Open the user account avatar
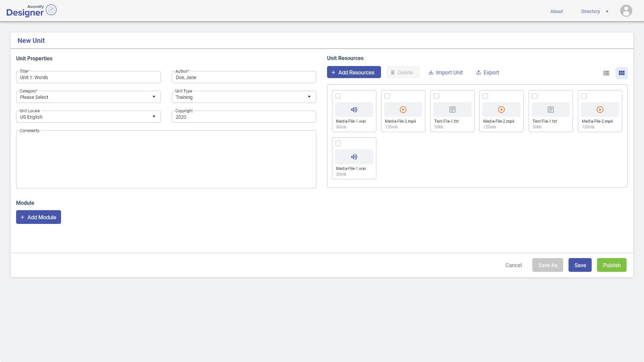644x362 pixels. tap(626, 11)
